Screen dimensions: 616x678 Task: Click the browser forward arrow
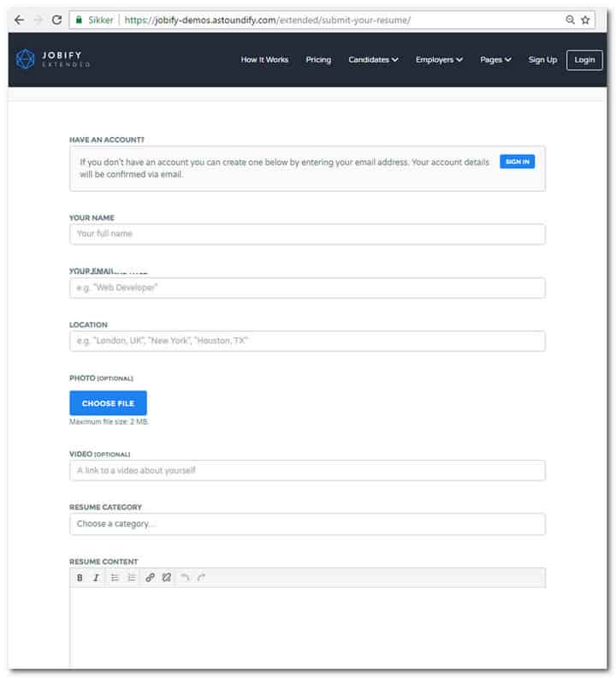[38, 20]
